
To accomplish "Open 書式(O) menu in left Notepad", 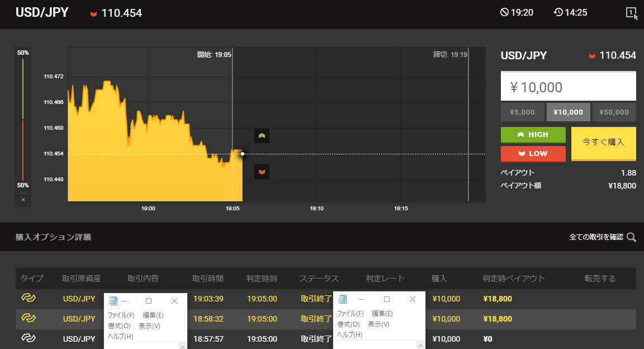I will pos(119,326).
